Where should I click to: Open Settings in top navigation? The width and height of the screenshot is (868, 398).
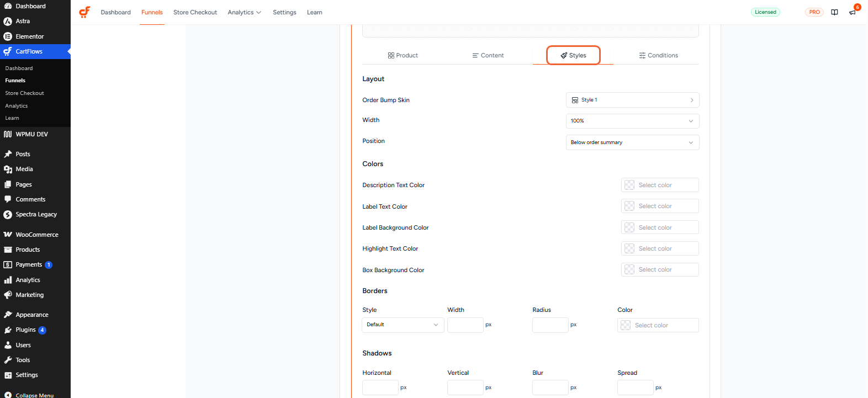pyautogui.click(x=284, y=12)
